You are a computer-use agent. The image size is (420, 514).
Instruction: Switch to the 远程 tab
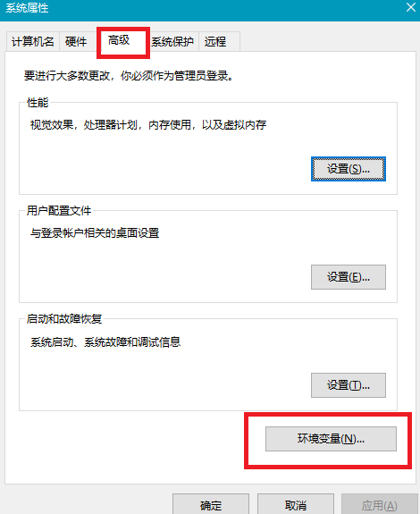point(219,42)
